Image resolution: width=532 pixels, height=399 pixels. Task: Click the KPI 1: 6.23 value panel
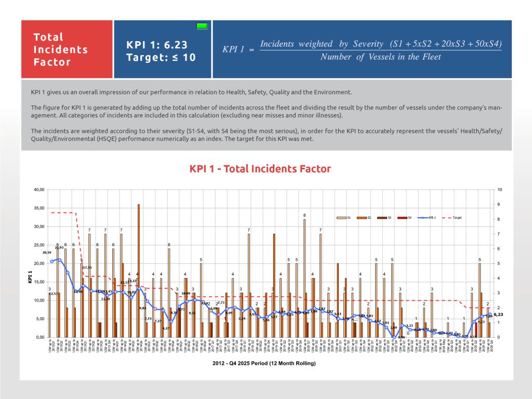pos(162,51)
